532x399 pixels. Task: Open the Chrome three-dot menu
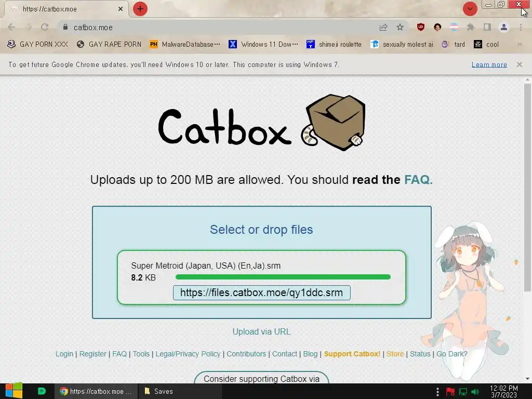click(x=521, y=27)
